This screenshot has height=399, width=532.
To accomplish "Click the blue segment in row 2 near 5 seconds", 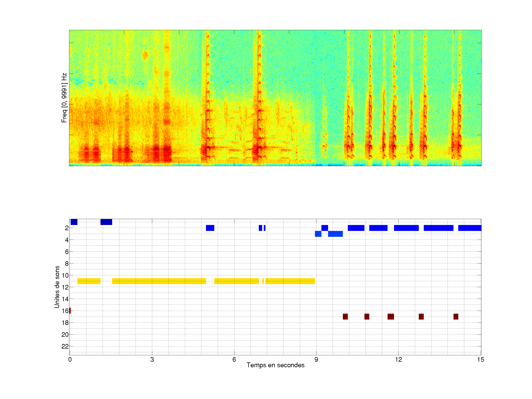I will 210,228.
